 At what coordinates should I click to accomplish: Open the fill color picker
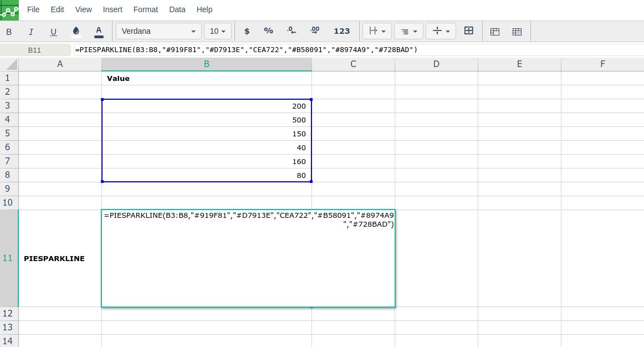[x=76, y=32]
